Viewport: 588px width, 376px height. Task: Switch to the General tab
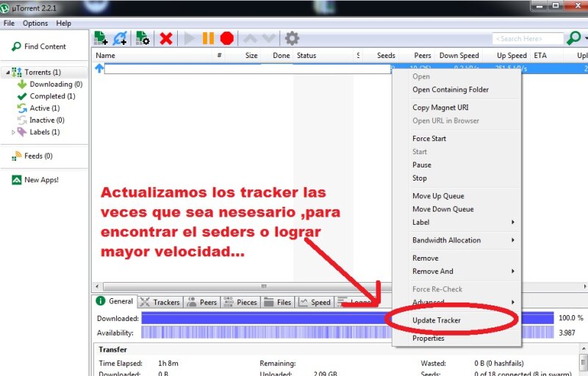pyautogui.click(x=115, y=302)
